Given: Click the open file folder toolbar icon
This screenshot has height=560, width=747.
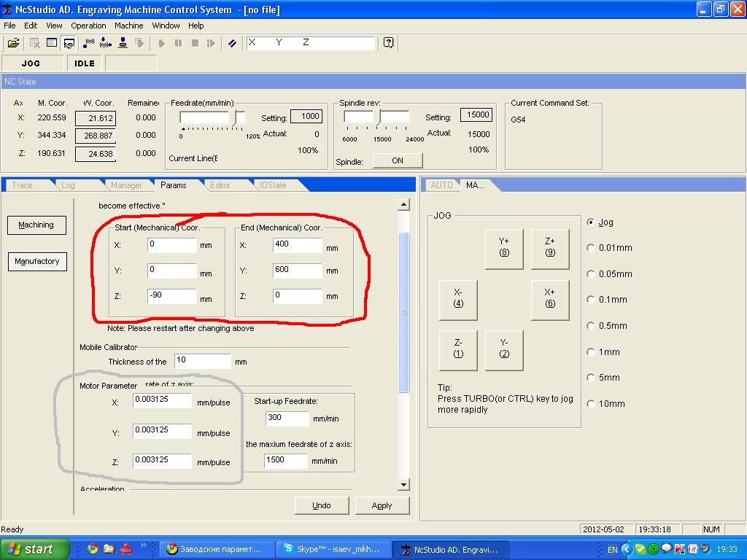Looking at the screenshot, I should (13, 43).
